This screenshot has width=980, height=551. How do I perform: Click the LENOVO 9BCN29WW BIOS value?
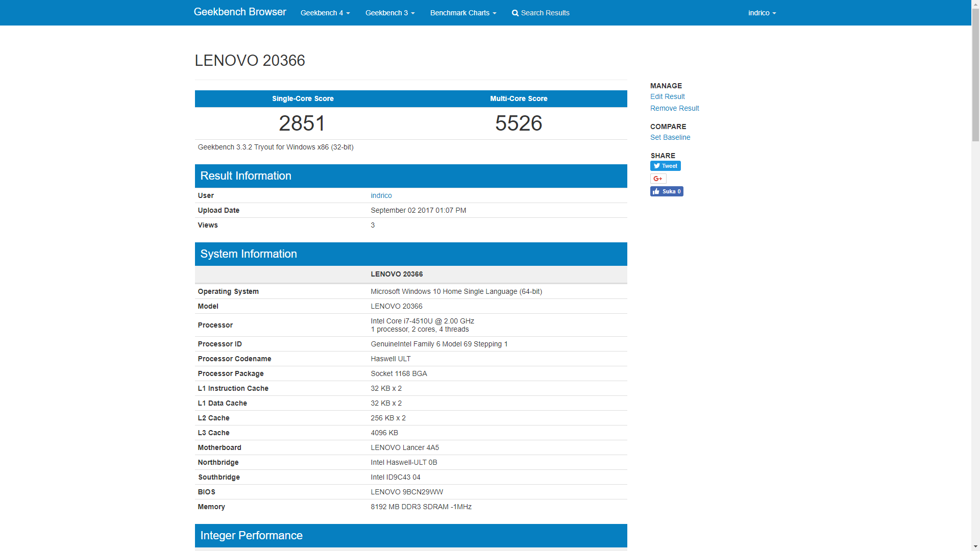(407, 492)
